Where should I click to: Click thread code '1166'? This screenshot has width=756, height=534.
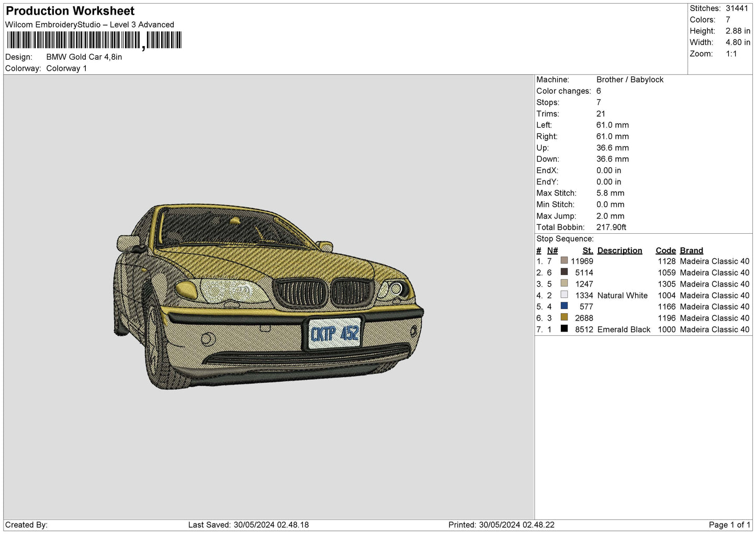pos(667,307)
